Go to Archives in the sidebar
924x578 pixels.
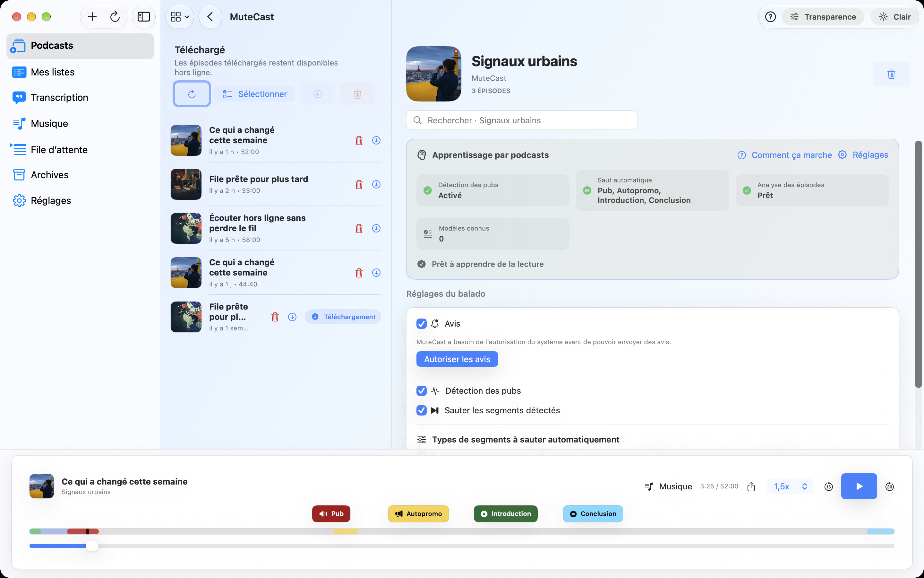(x=80, y=175)
